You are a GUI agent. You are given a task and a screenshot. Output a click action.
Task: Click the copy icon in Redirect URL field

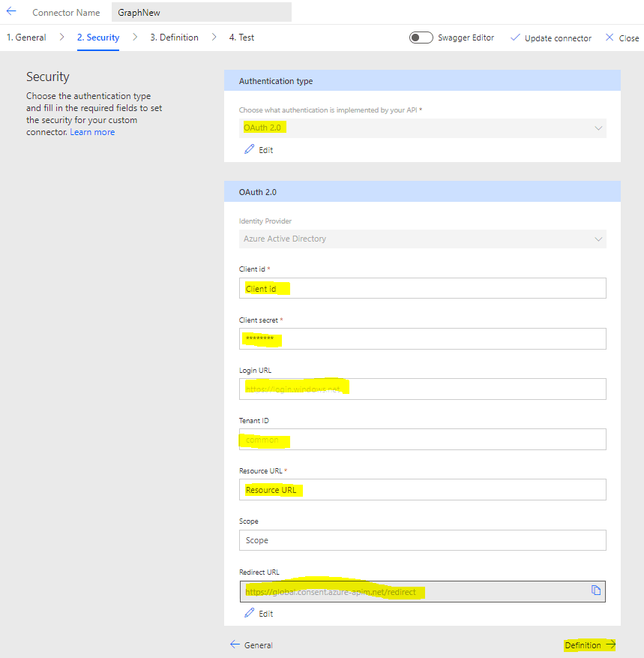tap(596, 590)
